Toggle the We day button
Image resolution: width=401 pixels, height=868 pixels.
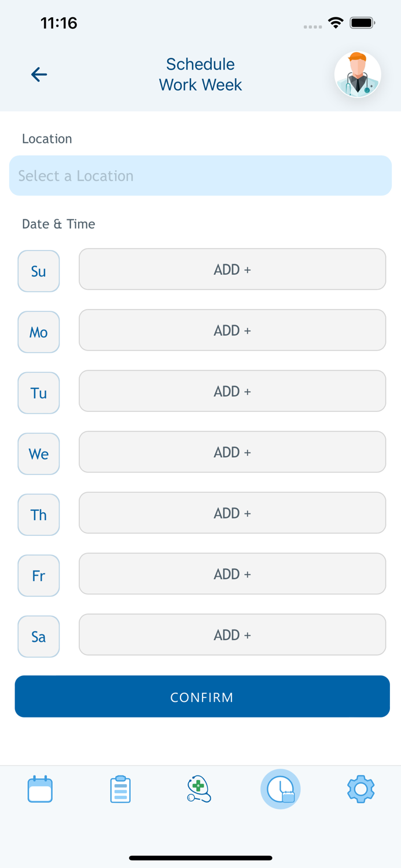[39, 454]
